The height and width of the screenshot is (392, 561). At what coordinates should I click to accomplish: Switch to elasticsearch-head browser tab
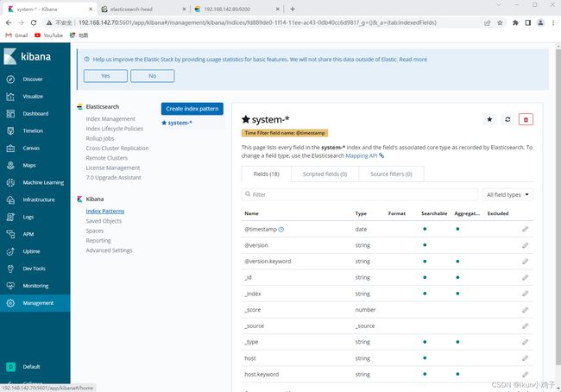pyautogui.click(x=143, y=9)
